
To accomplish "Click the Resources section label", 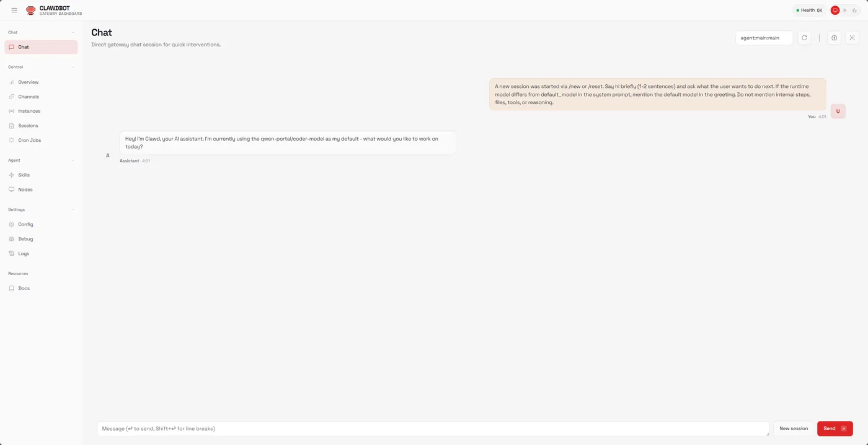I will coord(18,273).
